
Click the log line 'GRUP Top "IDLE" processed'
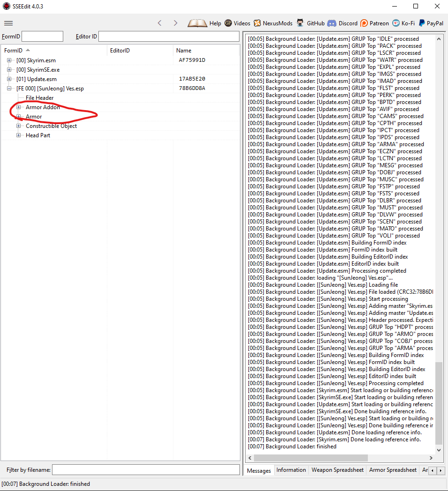333,39
